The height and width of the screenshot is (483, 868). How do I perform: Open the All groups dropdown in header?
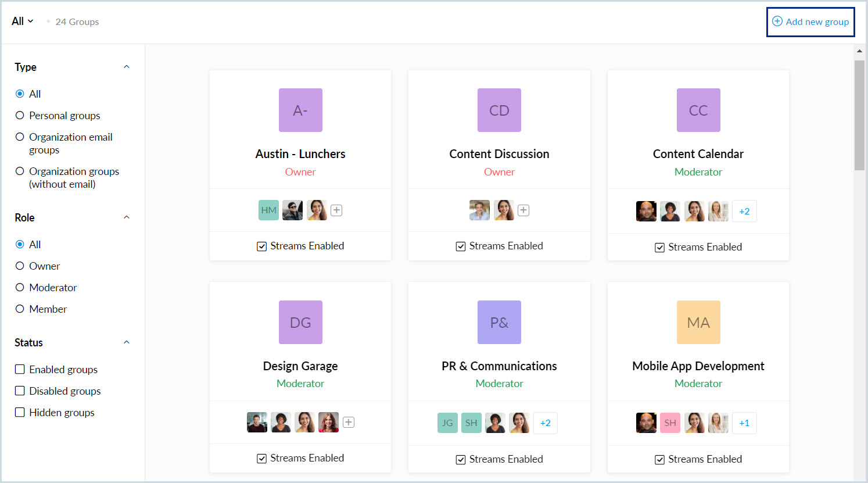click(23, 22)
